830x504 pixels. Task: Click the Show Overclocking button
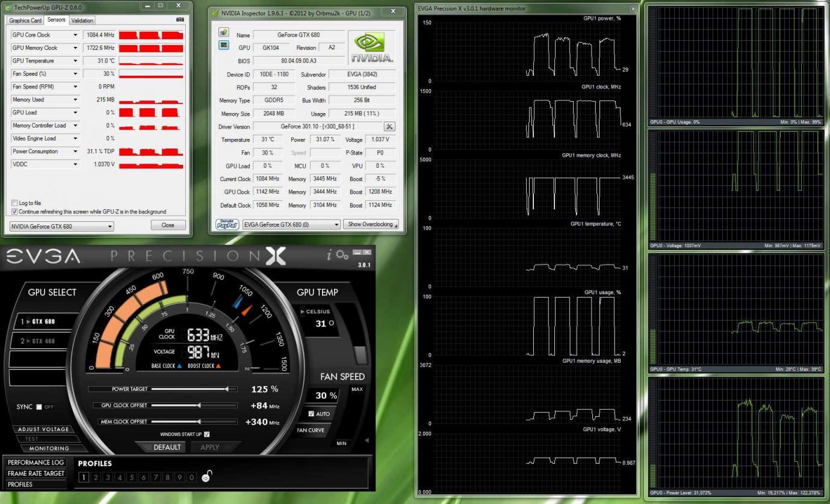click(x=371, y=224)
